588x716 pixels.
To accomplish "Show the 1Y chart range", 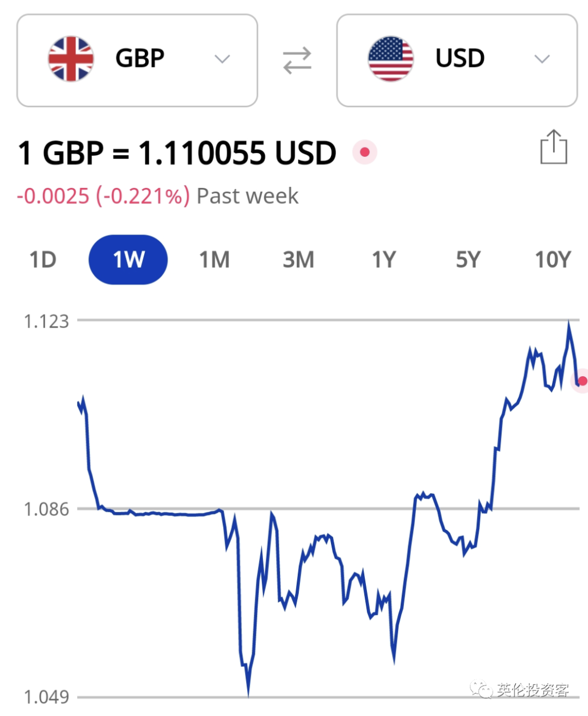I will point(384,260).
